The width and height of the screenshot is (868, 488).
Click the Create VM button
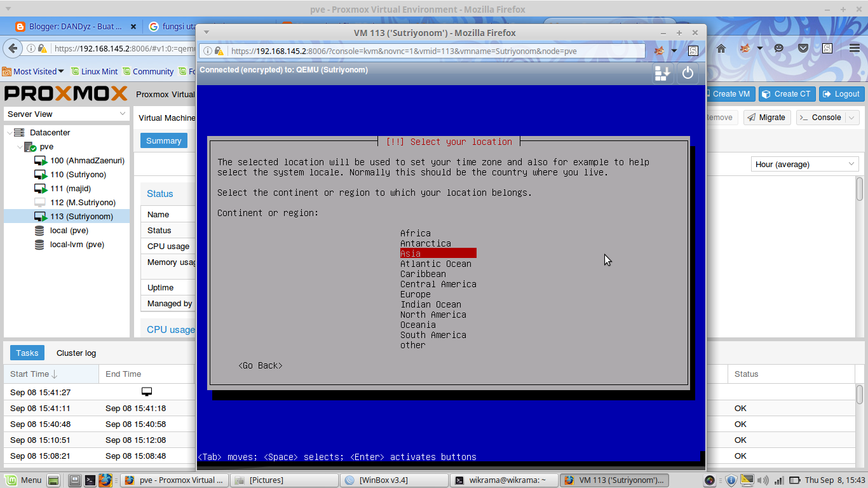730,94
